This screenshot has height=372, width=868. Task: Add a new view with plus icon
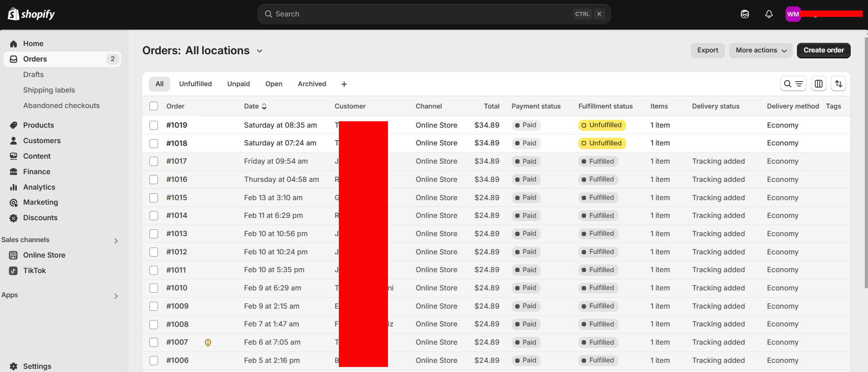tap(344, 84)
